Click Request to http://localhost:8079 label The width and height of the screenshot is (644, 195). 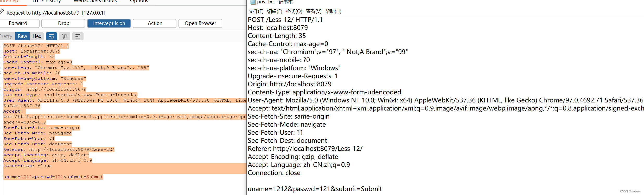[x=56, y=13]
